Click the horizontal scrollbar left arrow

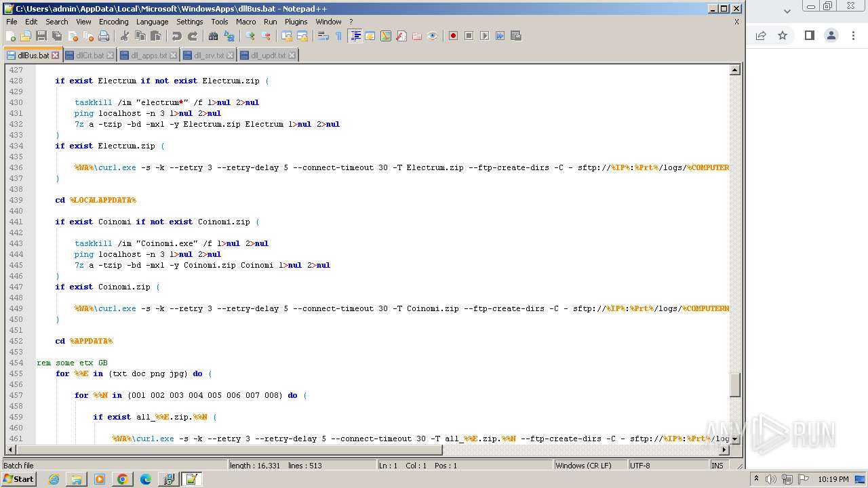[x=11, y=449]
